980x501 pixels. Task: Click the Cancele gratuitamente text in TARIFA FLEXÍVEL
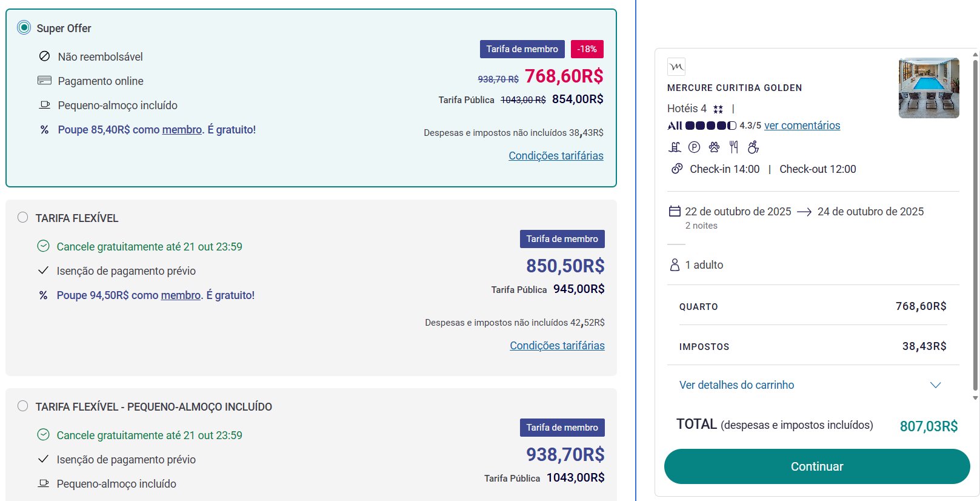[149, 247]
